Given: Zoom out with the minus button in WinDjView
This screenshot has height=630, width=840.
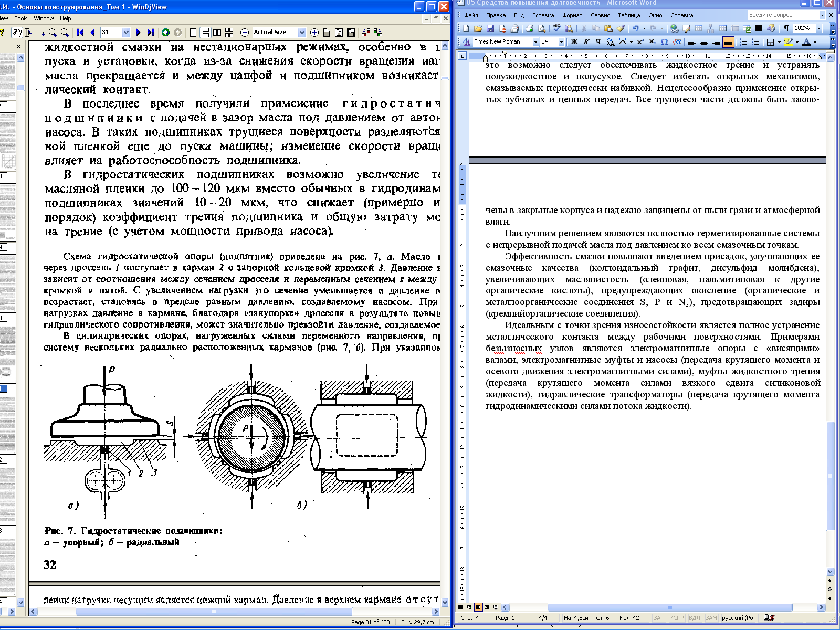Looking at the screenshot, I should pos(245,33).
